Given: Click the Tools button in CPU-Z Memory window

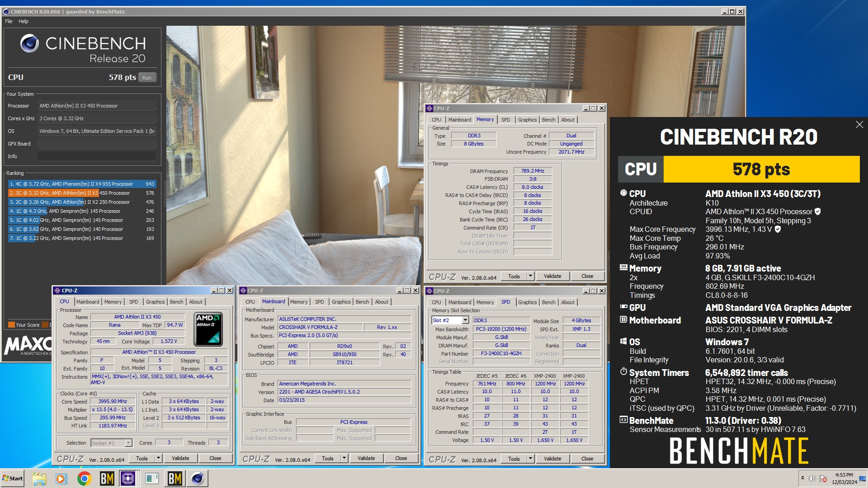Looking at the screenshot, I should [x=514, y=276].
